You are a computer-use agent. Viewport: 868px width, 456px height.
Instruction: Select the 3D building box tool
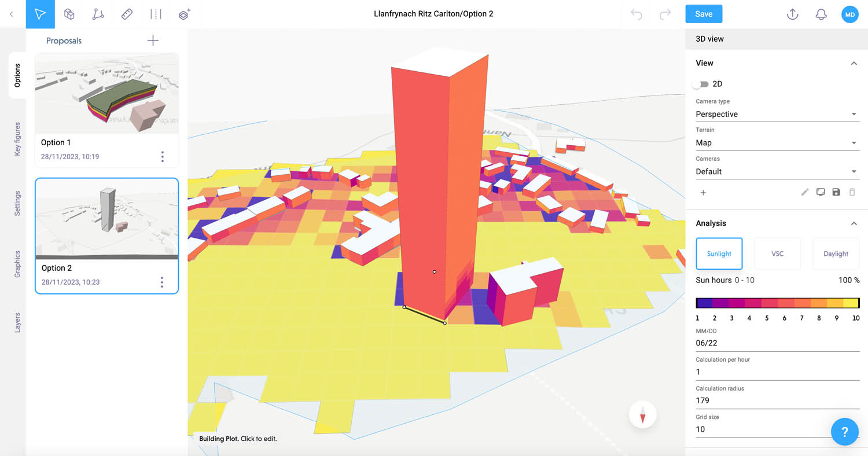point(69,14)
